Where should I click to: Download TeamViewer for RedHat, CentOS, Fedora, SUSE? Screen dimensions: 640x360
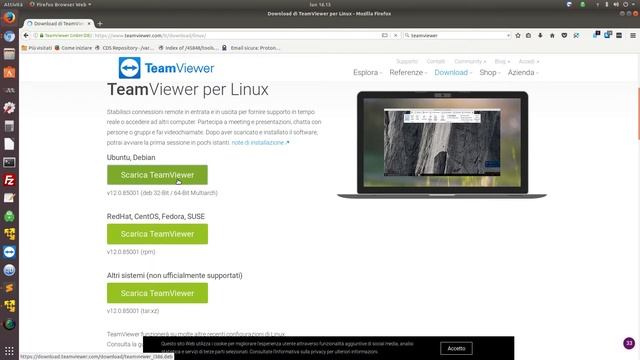click(157, 234)
